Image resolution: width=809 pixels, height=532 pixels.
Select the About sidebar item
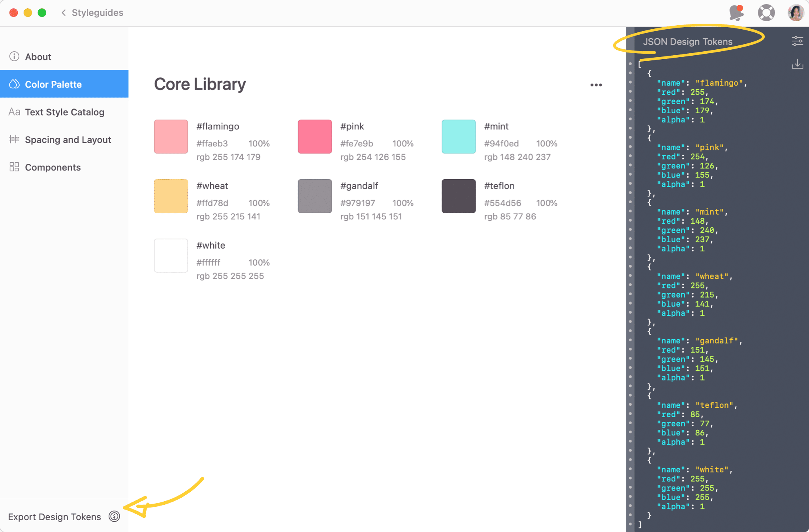(x=38, y=56)
